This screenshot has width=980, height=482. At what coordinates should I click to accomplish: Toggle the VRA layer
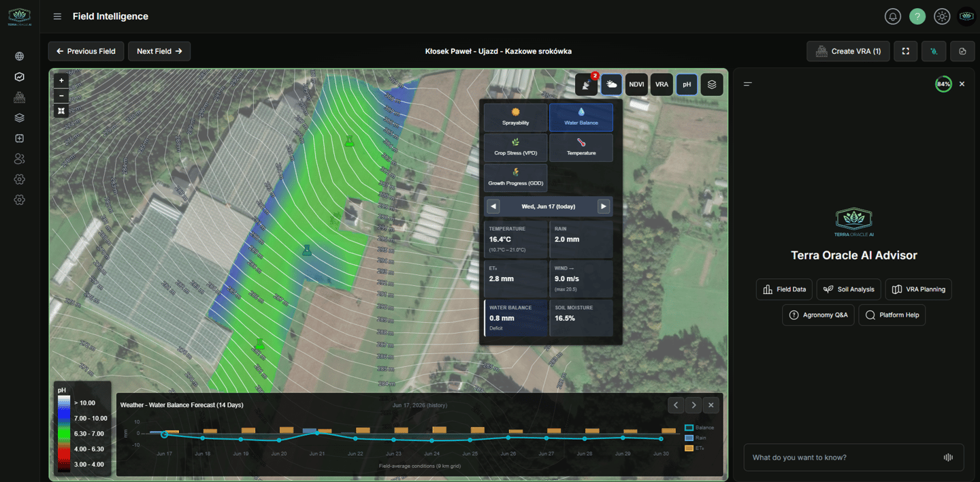pos(661,84)
